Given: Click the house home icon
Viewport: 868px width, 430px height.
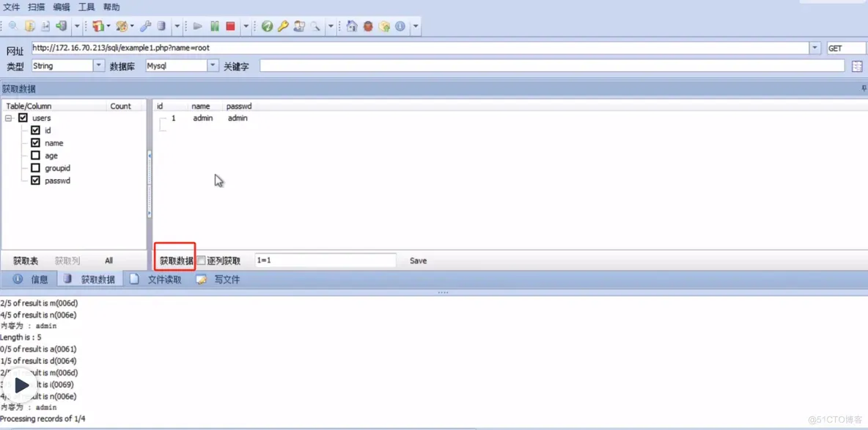Looking at the screenshot, I should point(351,26).
